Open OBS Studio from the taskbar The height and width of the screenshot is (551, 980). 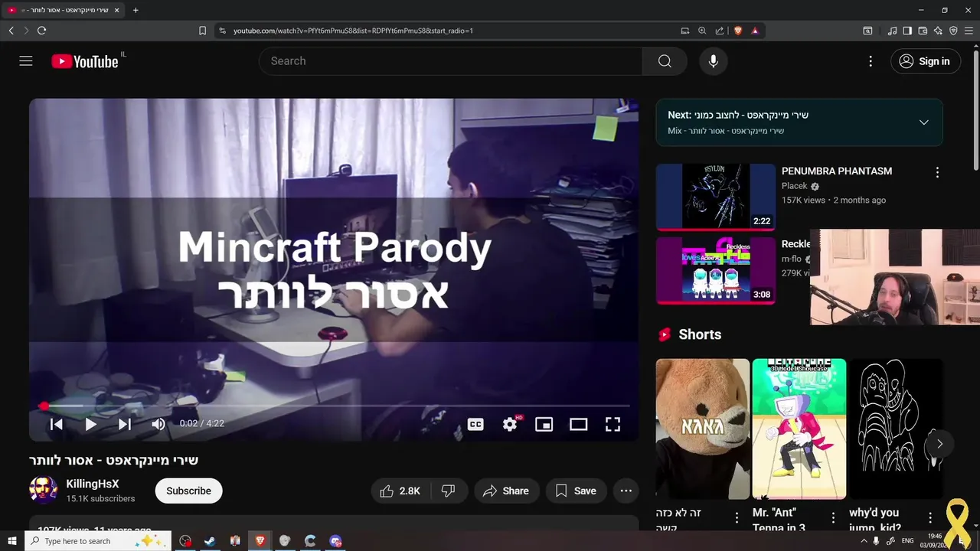185,541
